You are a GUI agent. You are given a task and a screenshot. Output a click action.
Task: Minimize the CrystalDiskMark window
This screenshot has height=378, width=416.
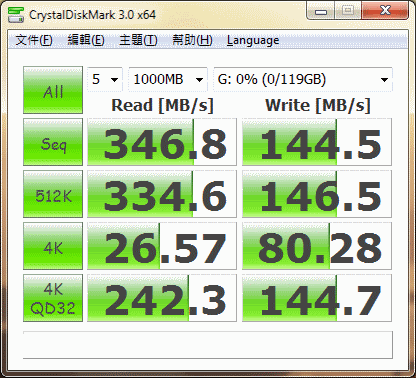(x=321, y=11)
